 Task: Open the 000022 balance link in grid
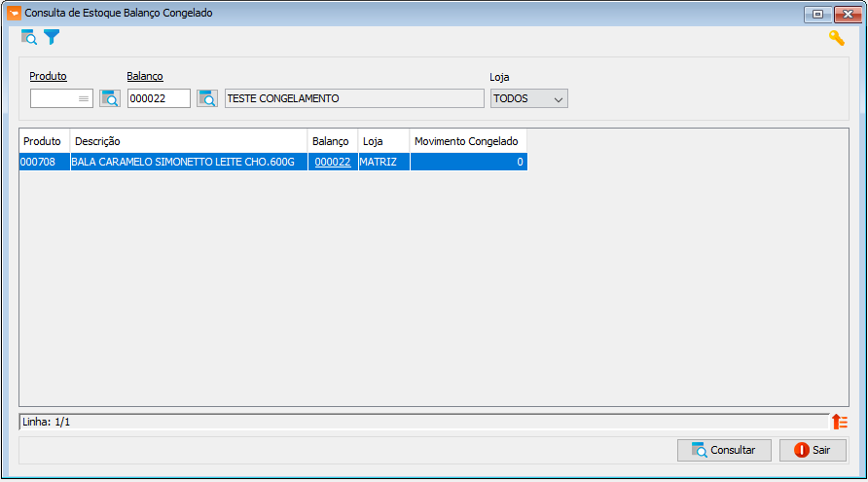[x=333, y=162]
